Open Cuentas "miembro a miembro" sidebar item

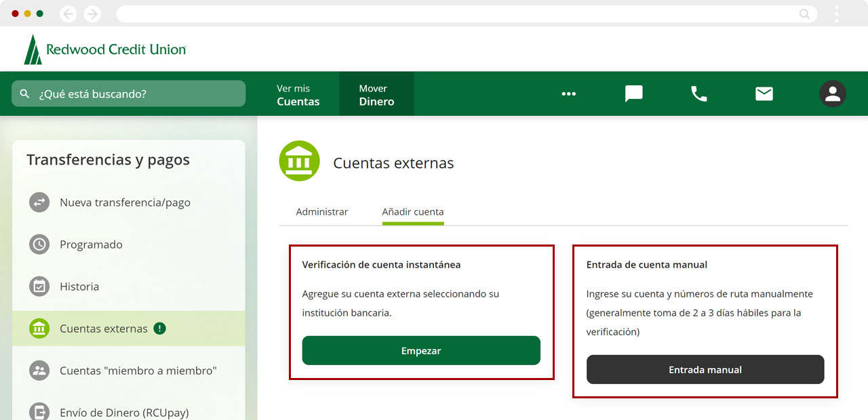pos(129,371)
